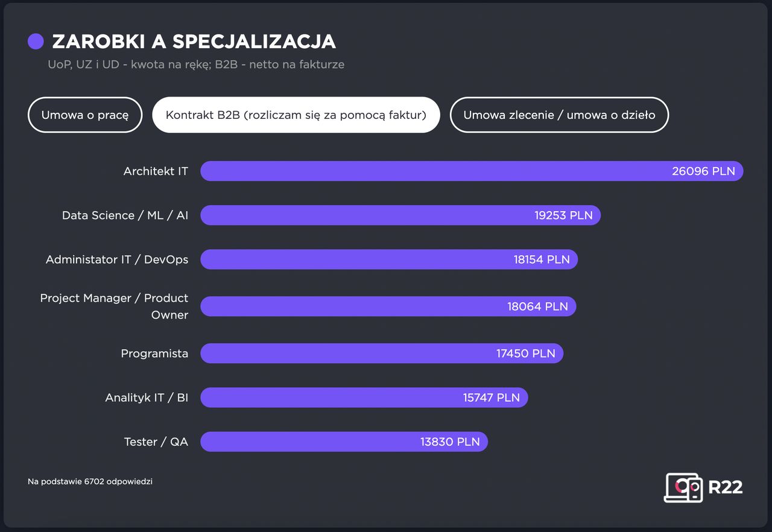Click the R22 text in the logo

coord(725,487)
